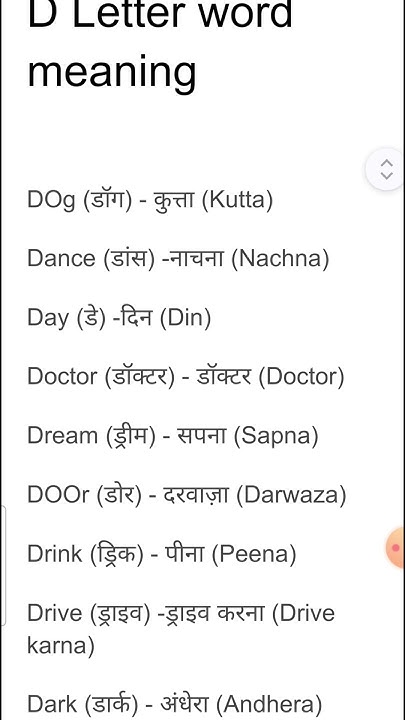Image resolution: width=405 pixels, height=720 pixels.
Task: Tap the word 'DOg' in first line
Action: pyautogui.click(x=51, y=200)
